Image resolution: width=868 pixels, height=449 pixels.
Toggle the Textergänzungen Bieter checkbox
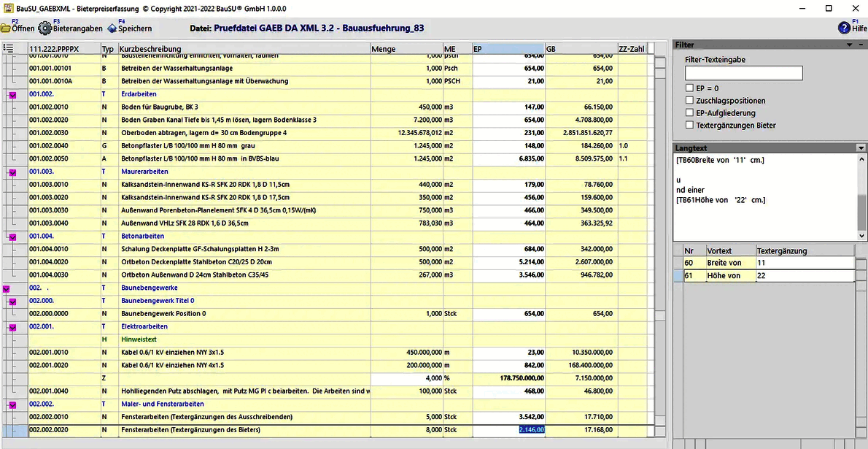(x=689, y=126)
